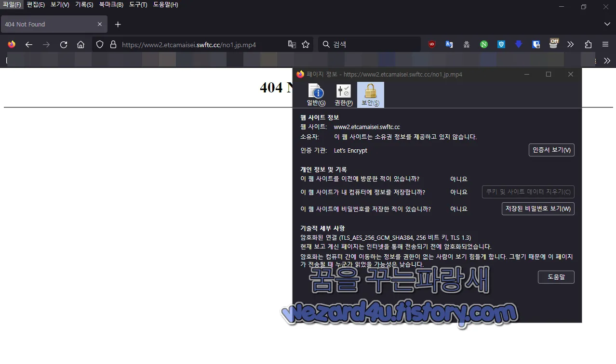
Task: Click the blue down-arrow download extension icon
Action: pyautogui.click(x=519, y=44)
